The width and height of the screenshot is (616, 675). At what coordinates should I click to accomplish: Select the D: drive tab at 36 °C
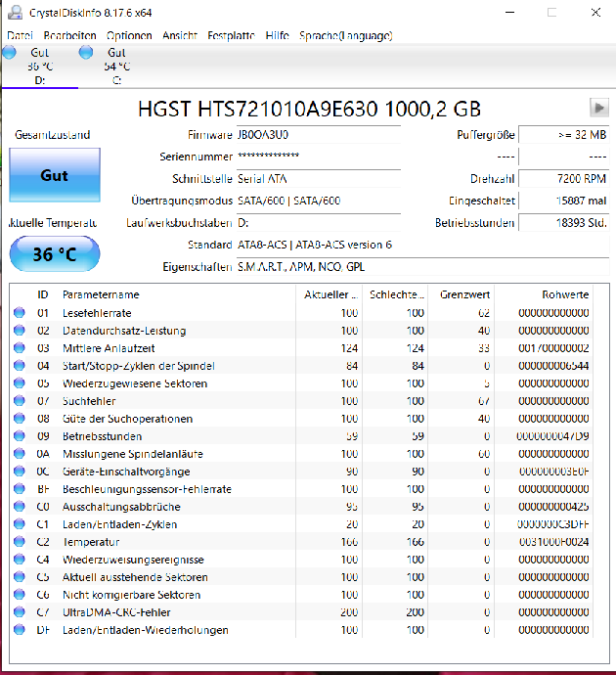pyautogui.click(x=39, y=66)
